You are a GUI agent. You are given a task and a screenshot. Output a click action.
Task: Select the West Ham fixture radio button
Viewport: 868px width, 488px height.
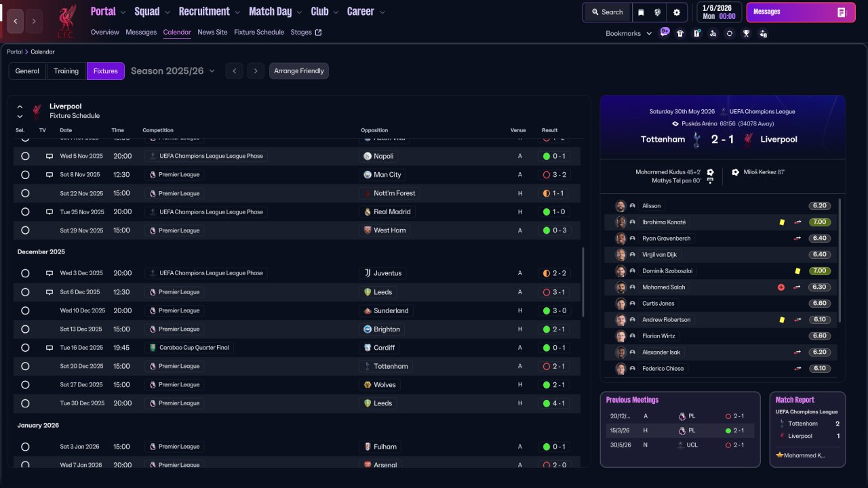tap(25, 230)
